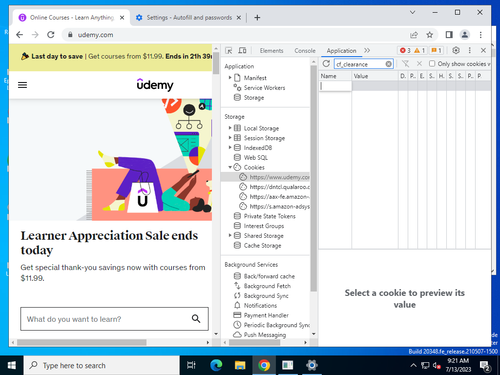
Task: Open the Chrome profile avatar
Action: click(x=465, y=35)
